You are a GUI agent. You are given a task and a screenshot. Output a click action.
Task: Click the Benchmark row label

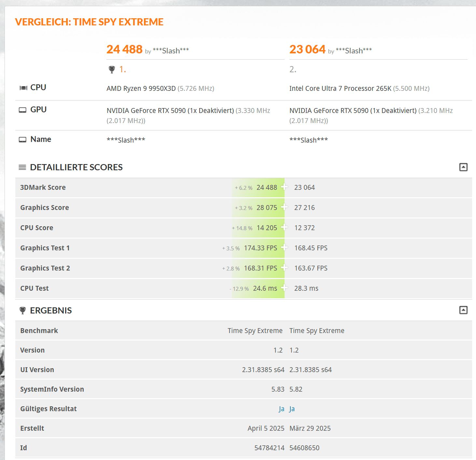(39, 331)
